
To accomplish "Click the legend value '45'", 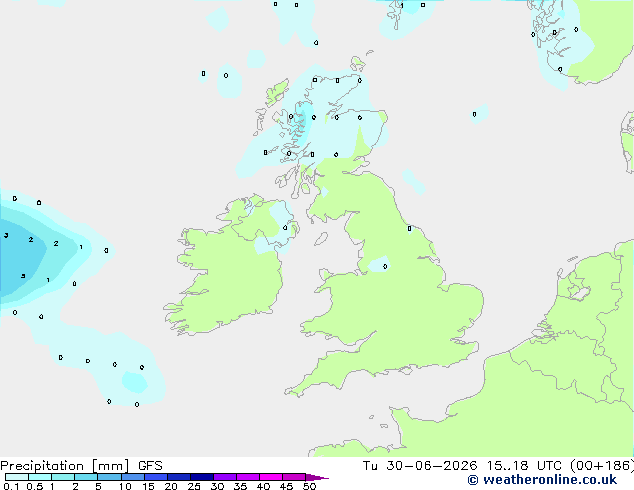I will 286,486.
